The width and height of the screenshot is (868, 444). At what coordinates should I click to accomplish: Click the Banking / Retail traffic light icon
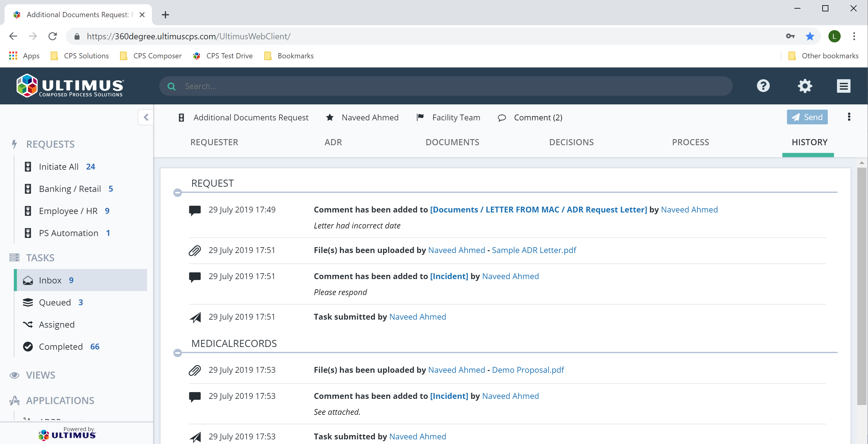[28, 189]
